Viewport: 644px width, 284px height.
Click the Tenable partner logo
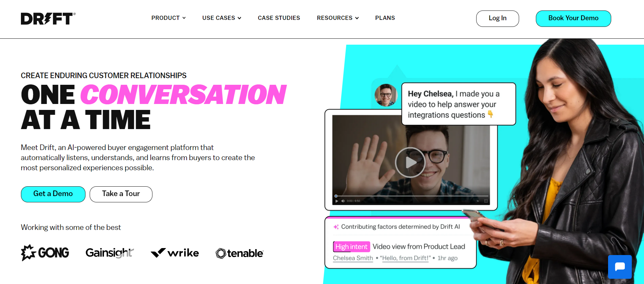[239, 253]
